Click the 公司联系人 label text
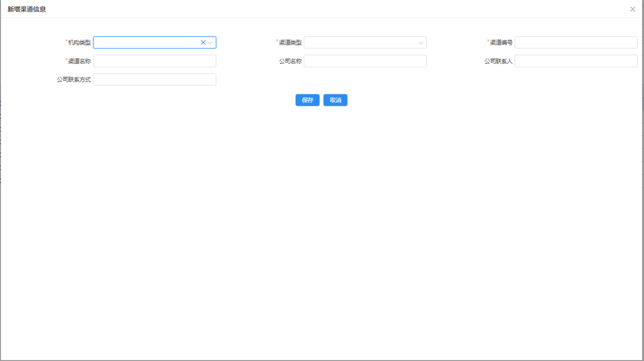The image size is (644, 361). click(498, 61)
